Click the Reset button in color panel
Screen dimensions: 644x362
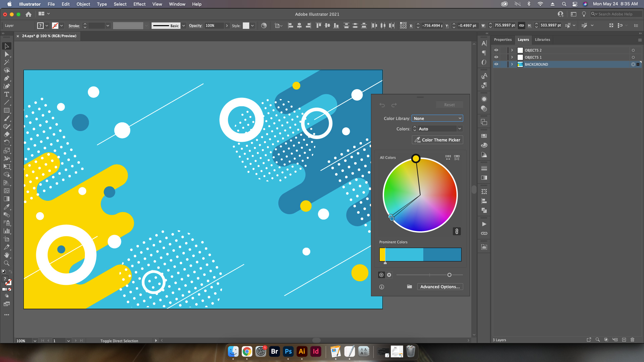pyautogui.click(x=449, y=105)
